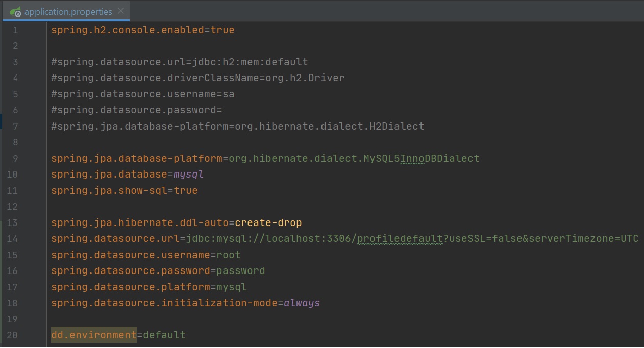Click line number 14 in the gutter
This screenshot has height=348, width=644.
(x=12, y=239)
